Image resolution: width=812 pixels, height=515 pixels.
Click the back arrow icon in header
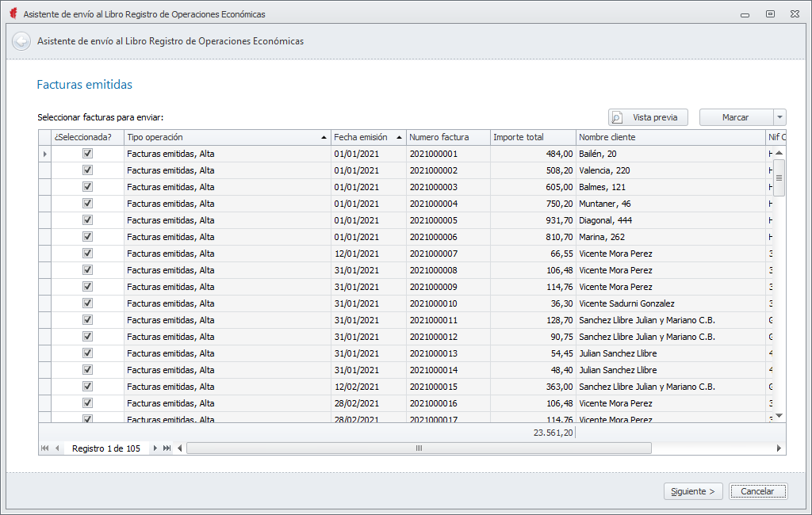coord(21,41)
